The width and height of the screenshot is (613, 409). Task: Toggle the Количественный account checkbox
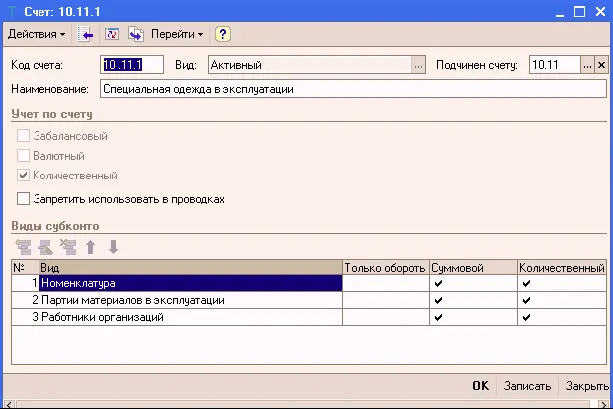24,176
